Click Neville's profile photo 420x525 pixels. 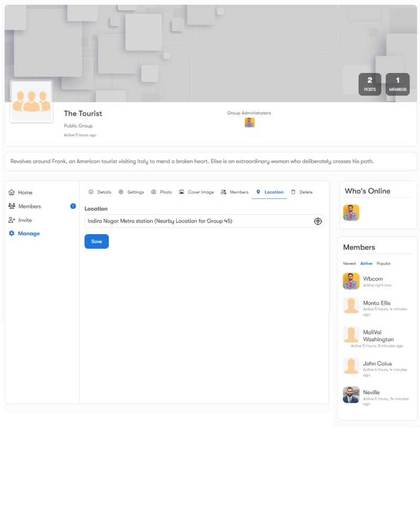pyautogui.click(x=351, y=395)
